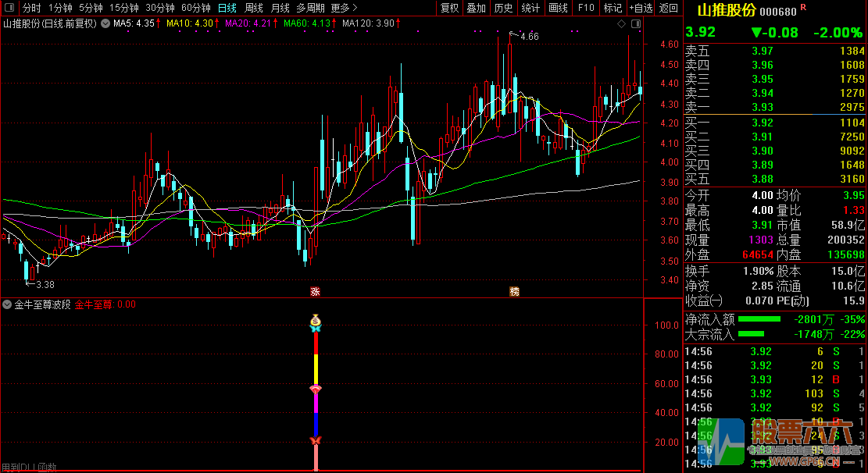Click the red butterfly marker at level 20

point(316,442)
